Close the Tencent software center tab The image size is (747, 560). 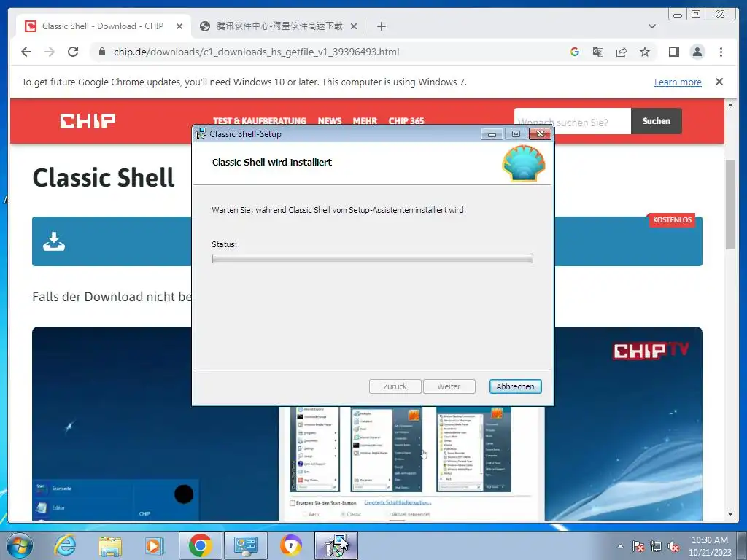[354, 26]
